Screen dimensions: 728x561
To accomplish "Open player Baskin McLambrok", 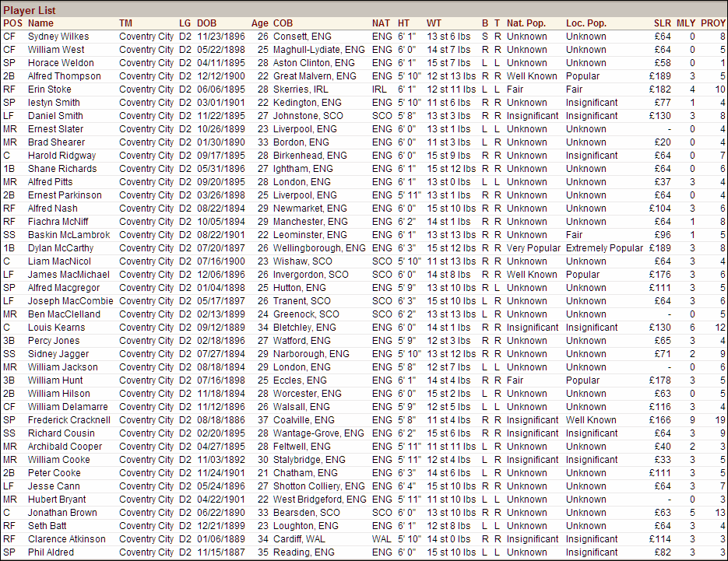I will pos(69,235).
